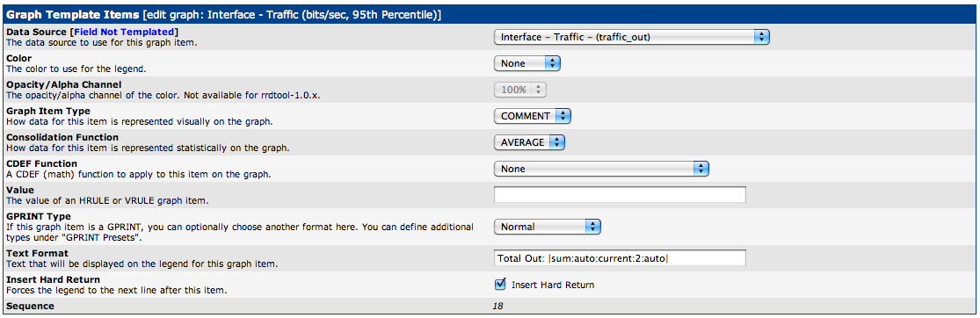The image size is (980, 318).
Task: Uncheck the Insert Hard Return checkbox
Action: [x=500, y=285]
